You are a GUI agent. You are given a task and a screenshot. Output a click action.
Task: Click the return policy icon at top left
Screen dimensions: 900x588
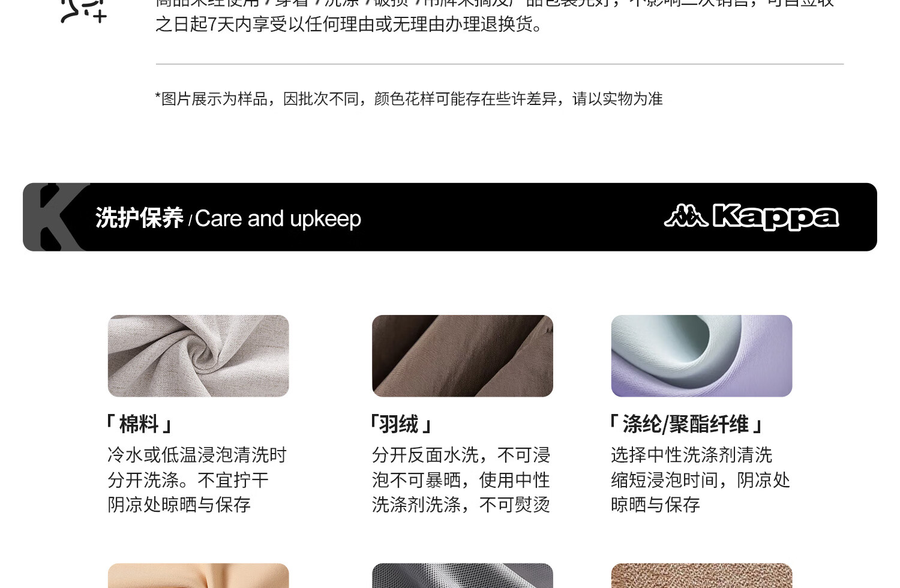tap(83, 11)
